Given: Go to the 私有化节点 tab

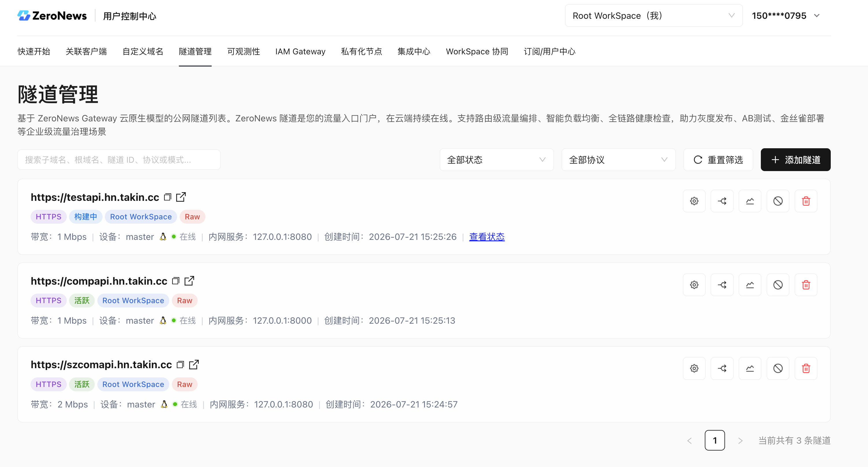Looking at the screenshot, I should 362,52.
